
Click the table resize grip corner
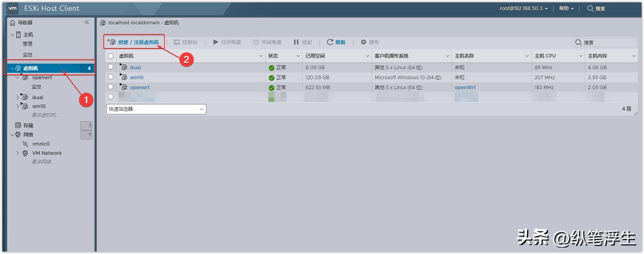(636, 114)
